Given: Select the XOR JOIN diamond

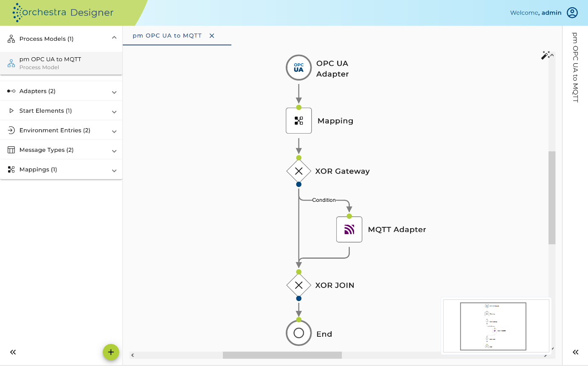Looking at the screenshot, I should (299, 285).
